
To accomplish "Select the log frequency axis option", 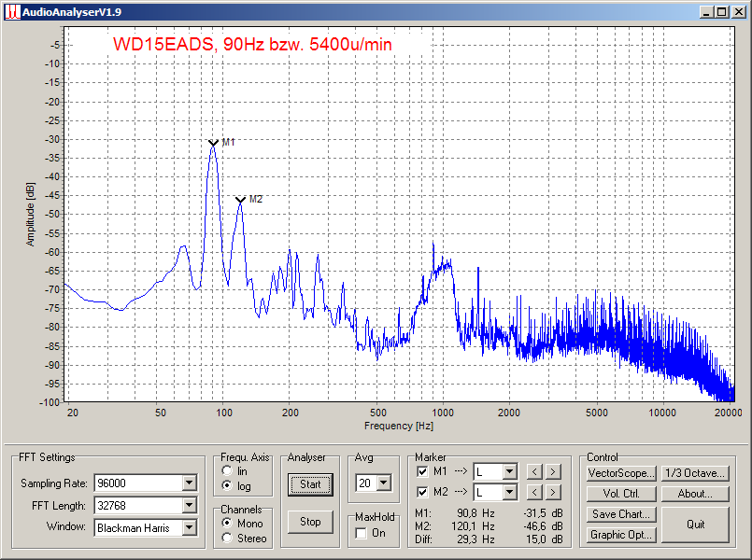I will click(227, 485).
